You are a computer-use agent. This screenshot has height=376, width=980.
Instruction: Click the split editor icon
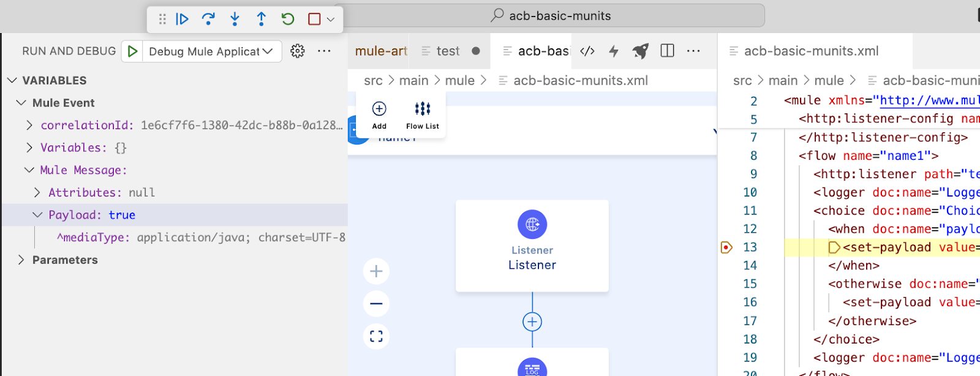point(668,51)
